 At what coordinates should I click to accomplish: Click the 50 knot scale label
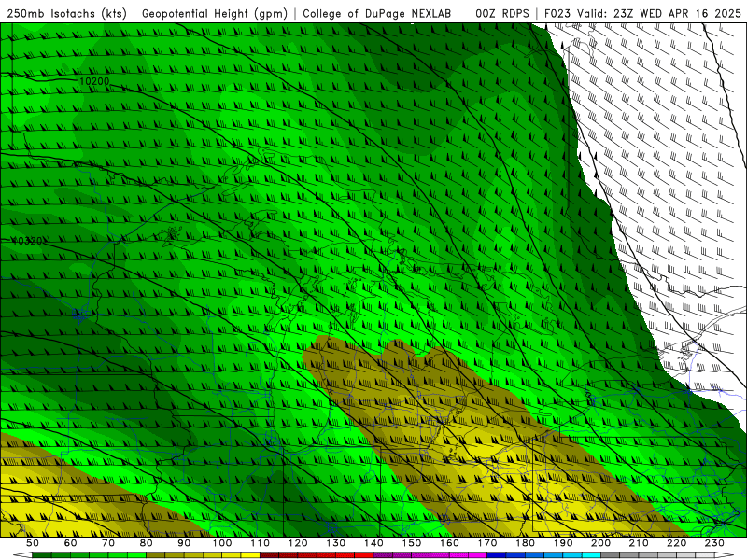(32, 543)
